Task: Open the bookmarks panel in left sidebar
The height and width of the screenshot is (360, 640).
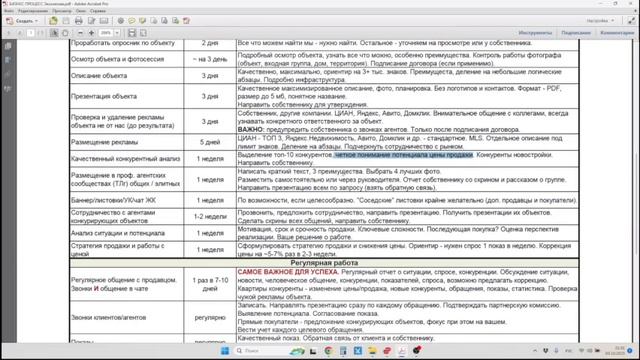Action: 8,60
